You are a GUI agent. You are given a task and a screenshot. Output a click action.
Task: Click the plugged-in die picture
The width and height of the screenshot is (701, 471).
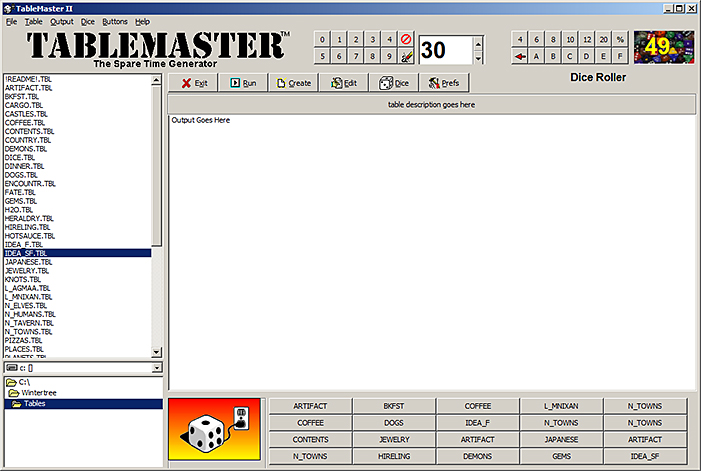tap(215, 429)
